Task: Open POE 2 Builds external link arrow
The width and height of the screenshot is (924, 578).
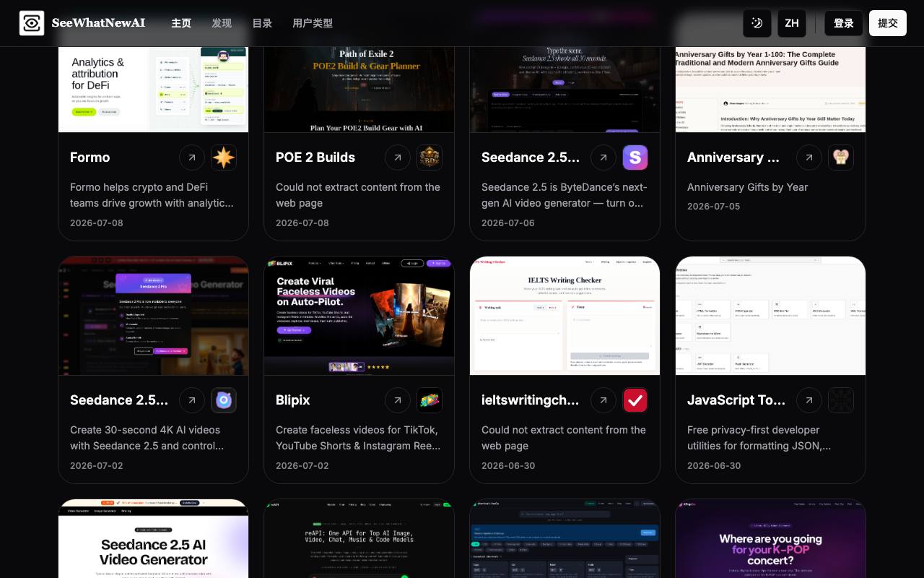Action: [398, 158]
